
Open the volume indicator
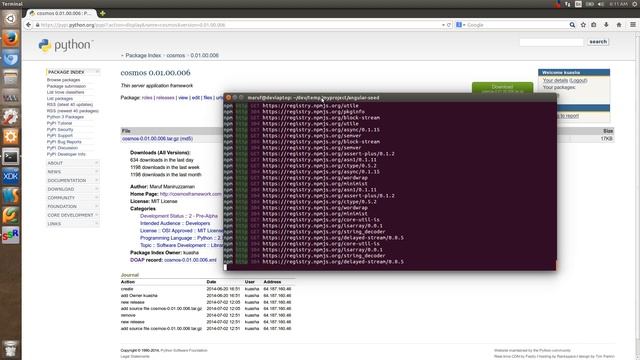[x=601, y=4]
